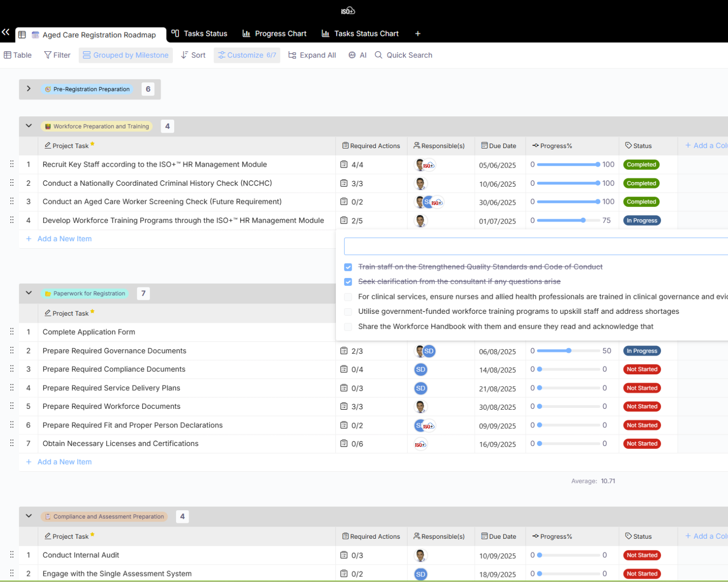Collapse the Paperwork for Registration group
The height and width of the screenshot is (582, 728).
(x=29, y=293)
